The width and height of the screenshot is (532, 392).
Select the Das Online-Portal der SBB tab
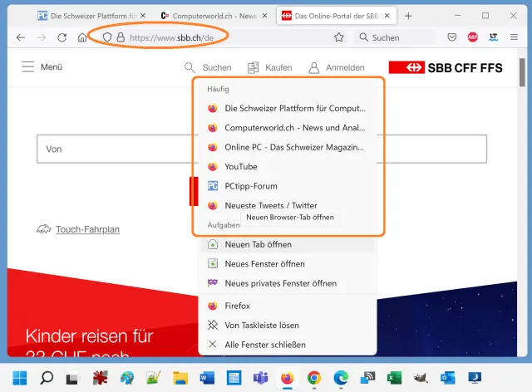(x=336, y=16)
